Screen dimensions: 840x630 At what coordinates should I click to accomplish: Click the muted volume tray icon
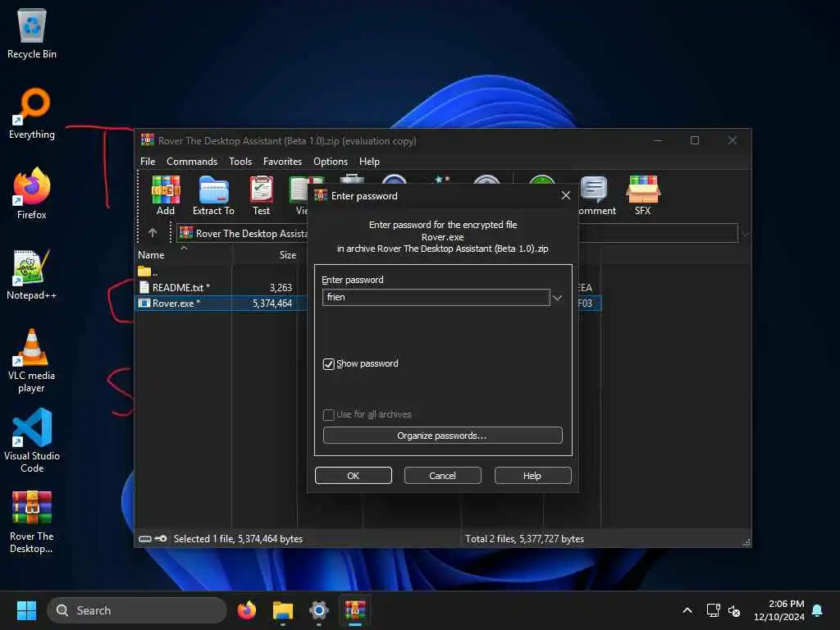734,610
